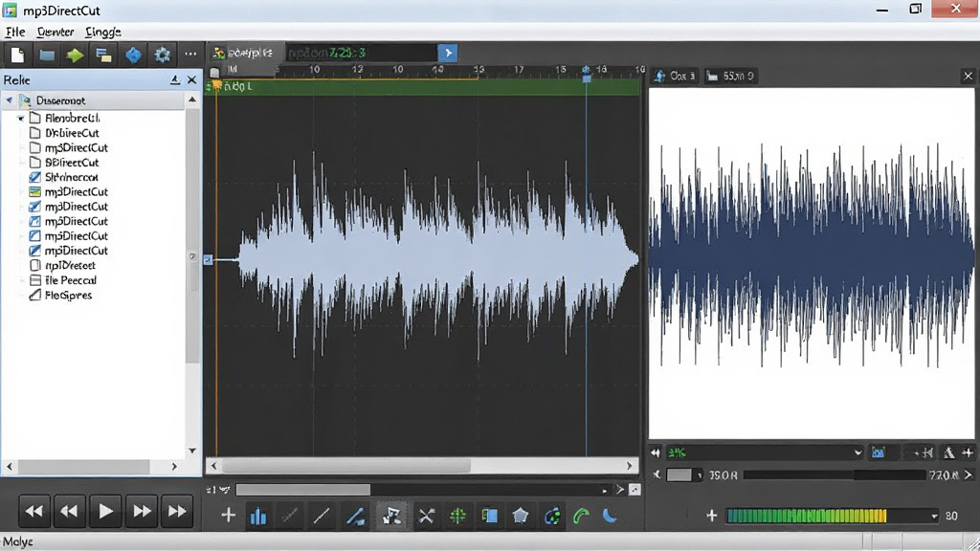The image size is (980, 551).
Task: Open the green percent combo box dropdown
Action: coord(857,452)
